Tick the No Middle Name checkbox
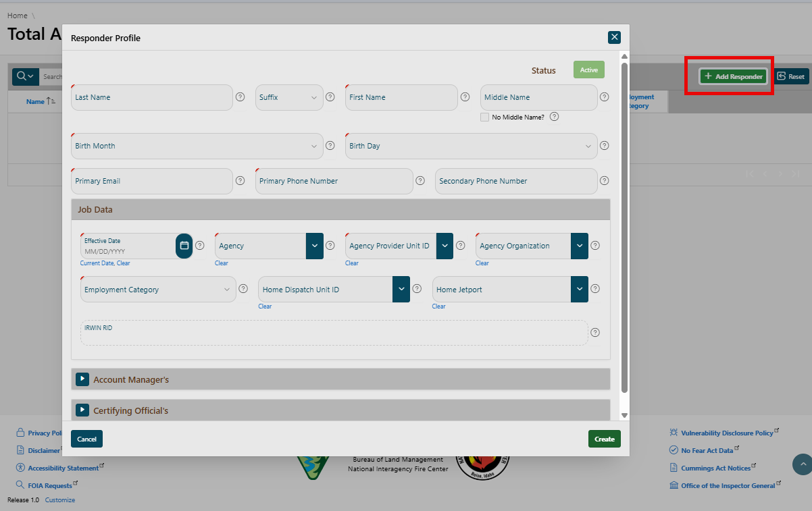The height and width of the screenshot is (511, 812). click(x=484, y=117)
